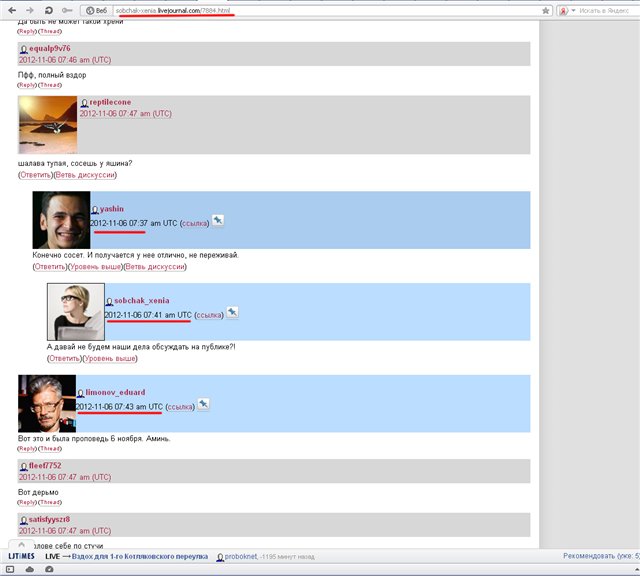This screenshot has height=576, width=640.
Task: Click the sobchak_xenia avatar picture
Action: pyautogui.click(x=75, y=312)
